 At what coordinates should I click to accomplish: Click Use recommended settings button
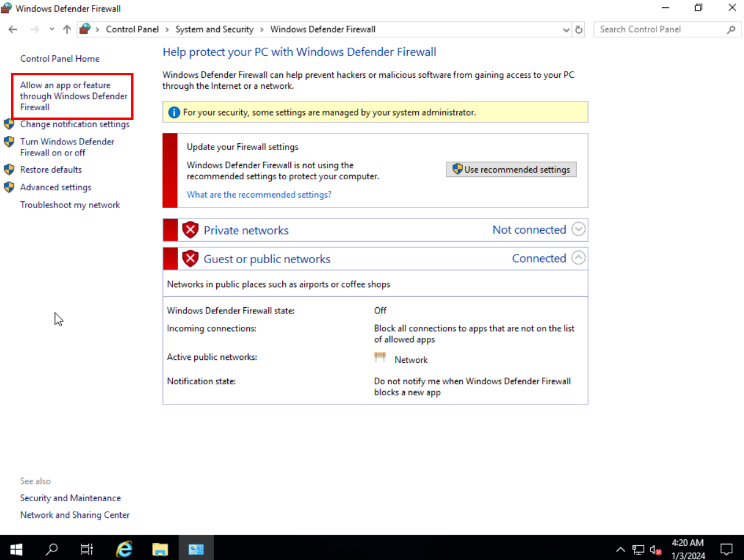pyautogui.click(x=511, y=170)
